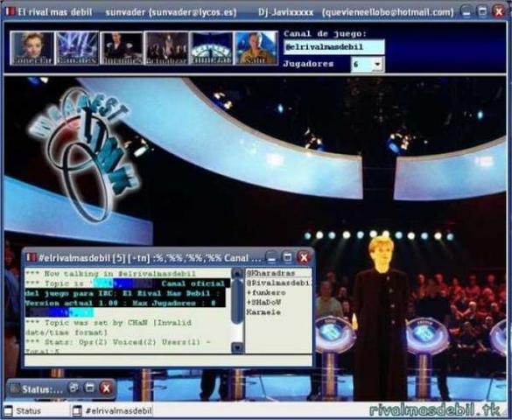The width and height of the screenshot is (512, 420).
Task: Click the Salir toolbar picture button
Action: click(x=256, y=48)
